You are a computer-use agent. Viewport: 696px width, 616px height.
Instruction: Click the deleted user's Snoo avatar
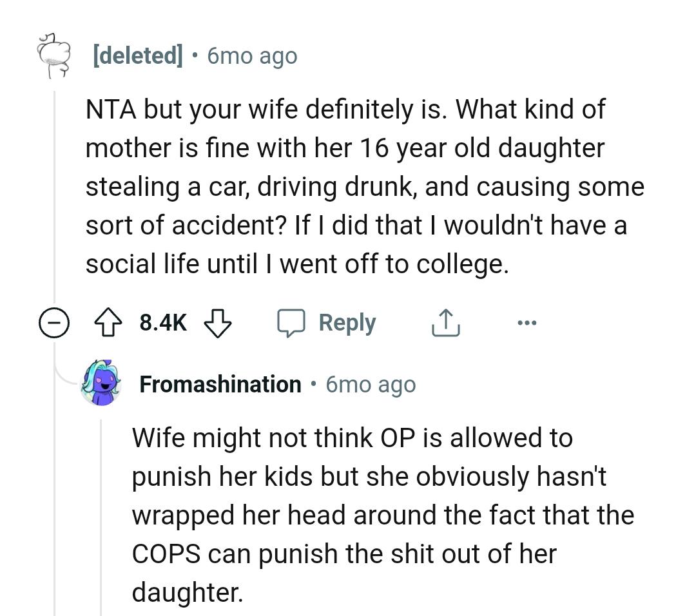click(x=55, y=55)
